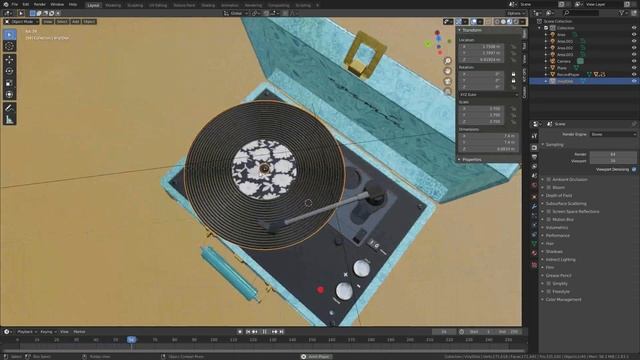Open the File menu
640x360 pixels.
point(15,4)
